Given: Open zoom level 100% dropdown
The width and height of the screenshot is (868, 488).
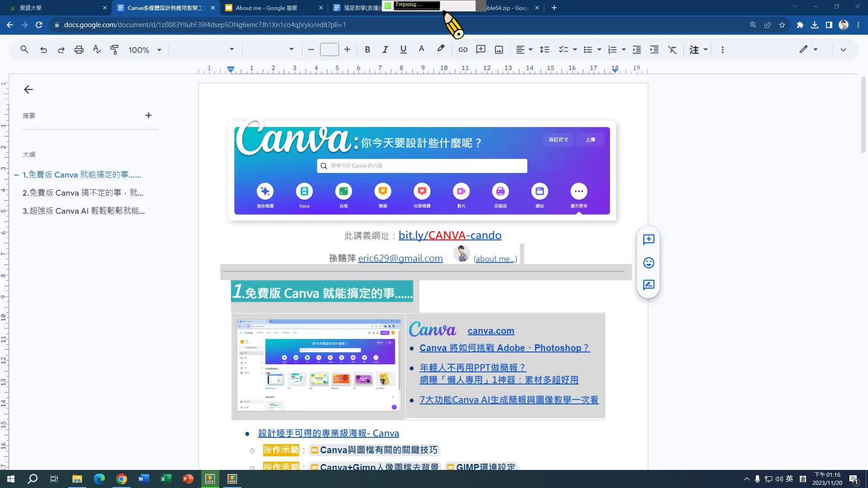Looking at the screenshot, I should (145, 50).
